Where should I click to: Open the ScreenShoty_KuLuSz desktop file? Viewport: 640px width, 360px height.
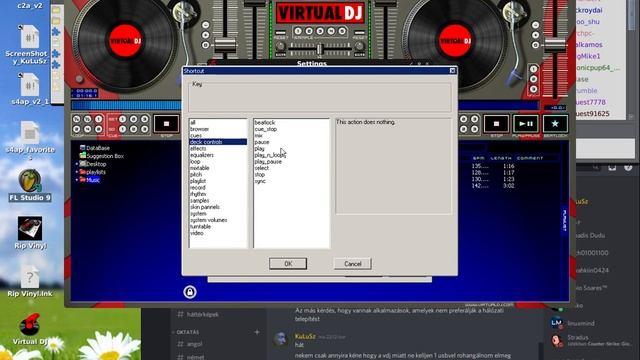point(27,44)
